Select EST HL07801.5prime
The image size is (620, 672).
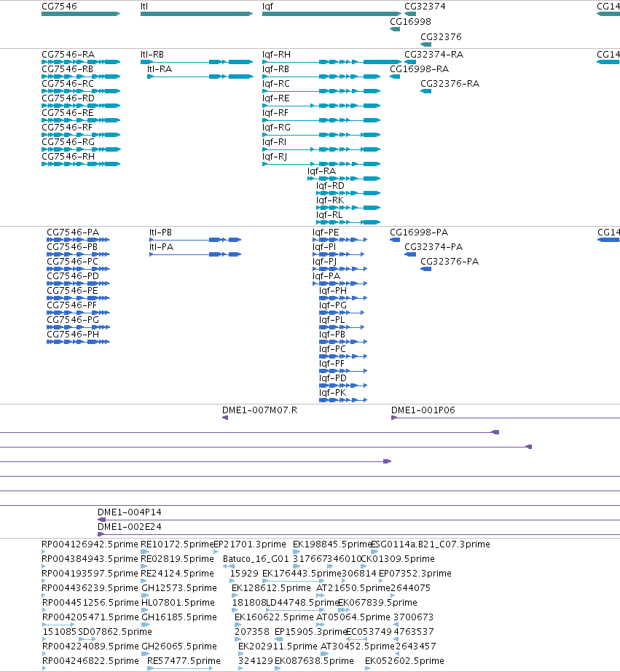coord(178,603)
